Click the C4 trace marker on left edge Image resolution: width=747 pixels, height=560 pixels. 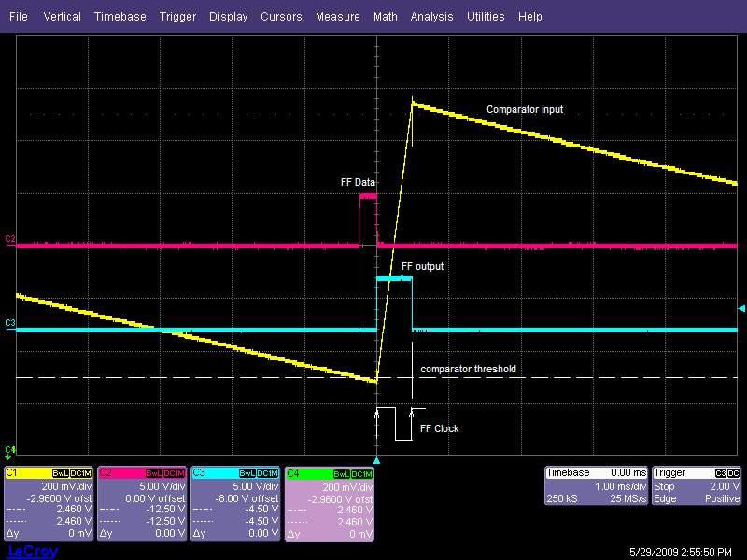click(x=9, y=451)
